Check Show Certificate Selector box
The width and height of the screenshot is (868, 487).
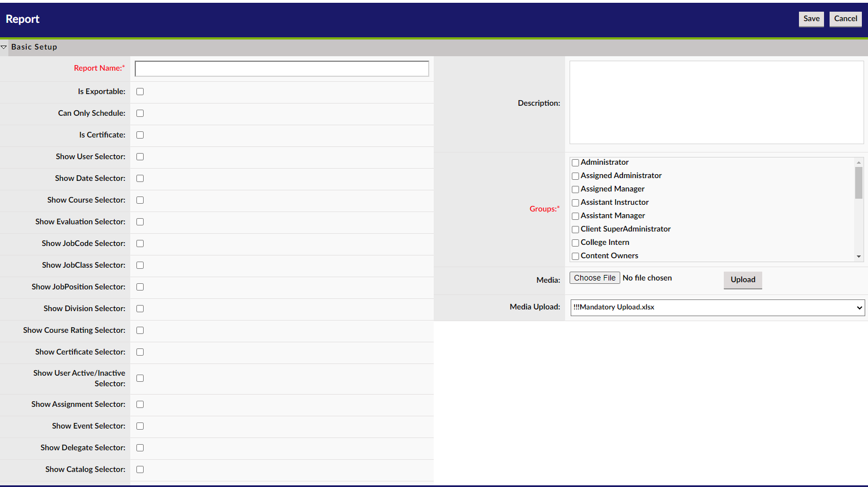pyautogui.click(x=140, y=352)
